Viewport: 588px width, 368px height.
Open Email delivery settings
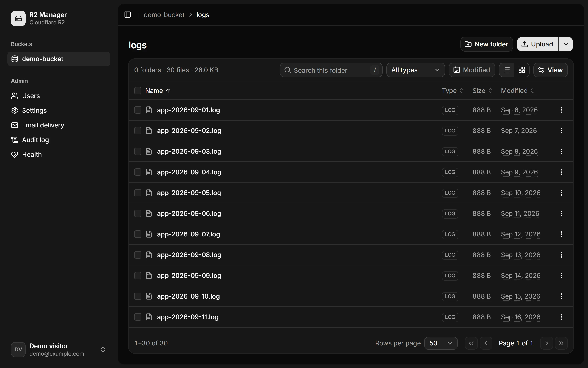[59, 125]
